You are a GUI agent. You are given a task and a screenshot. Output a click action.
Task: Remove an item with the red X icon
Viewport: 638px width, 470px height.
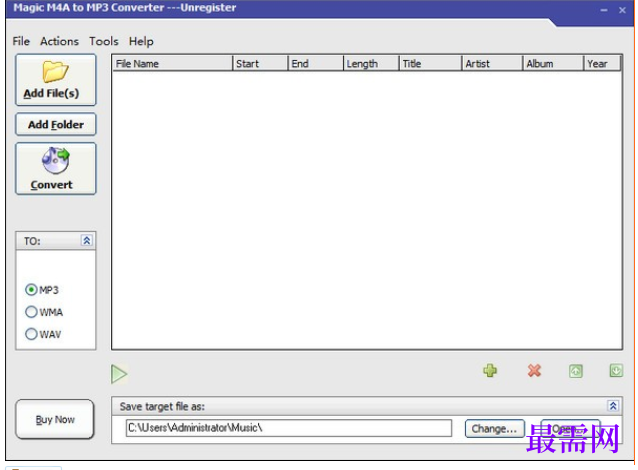(534, 370)
